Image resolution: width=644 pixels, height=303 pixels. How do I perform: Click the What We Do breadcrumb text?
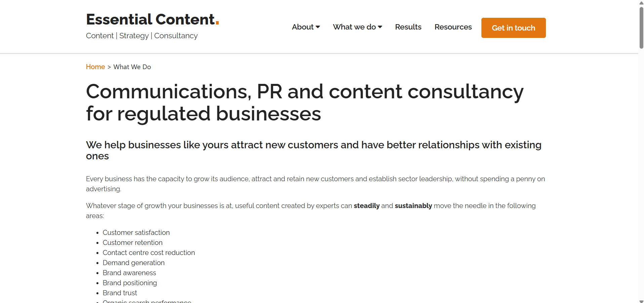pos(132,67)
